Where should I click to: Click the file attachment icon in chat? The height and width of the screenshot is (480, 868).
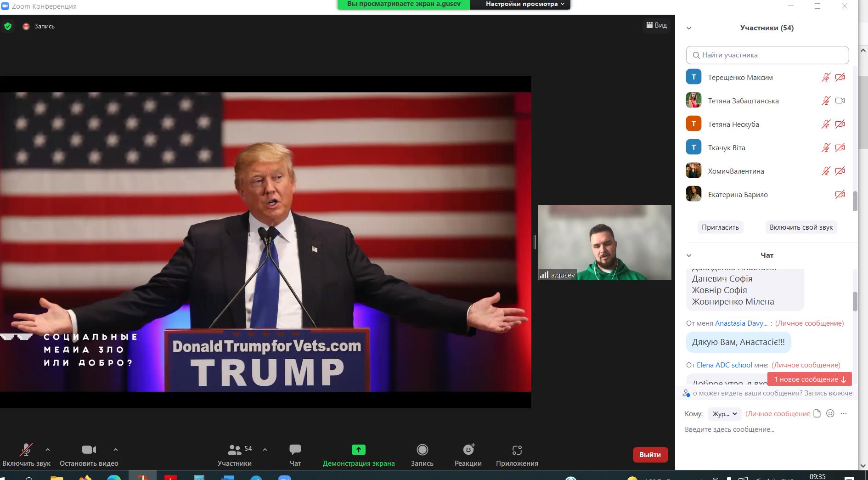click(x=817, y=413)
